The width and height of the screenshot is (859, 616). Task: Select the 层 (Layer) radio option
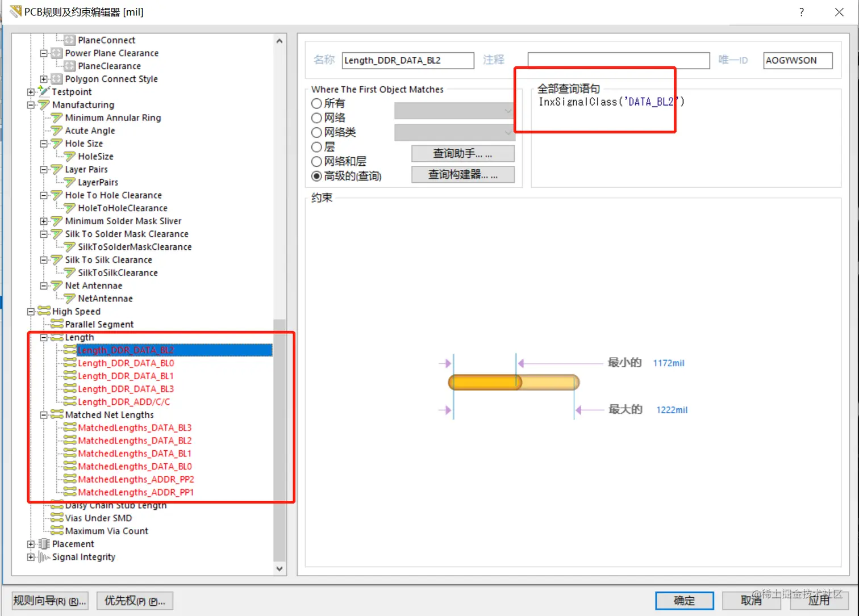tap(316, 147)
